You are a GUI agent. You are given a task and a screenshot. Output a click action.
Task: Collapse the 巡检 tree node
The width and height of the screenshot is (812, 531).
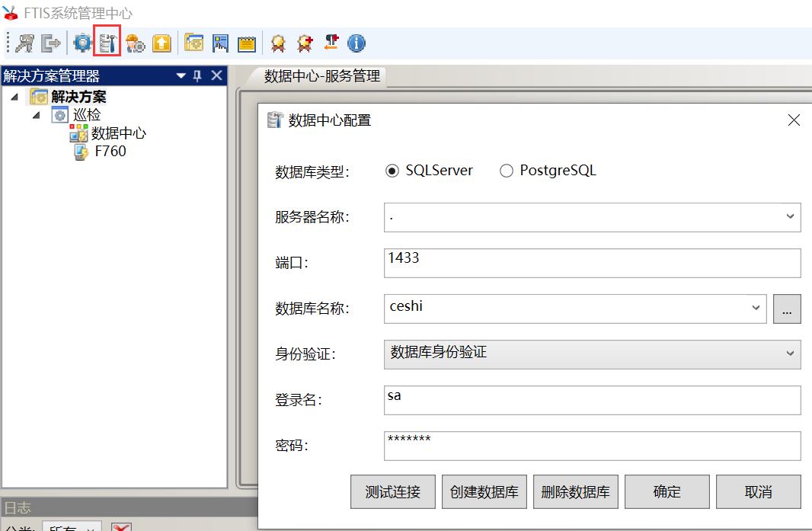point(36,115)
